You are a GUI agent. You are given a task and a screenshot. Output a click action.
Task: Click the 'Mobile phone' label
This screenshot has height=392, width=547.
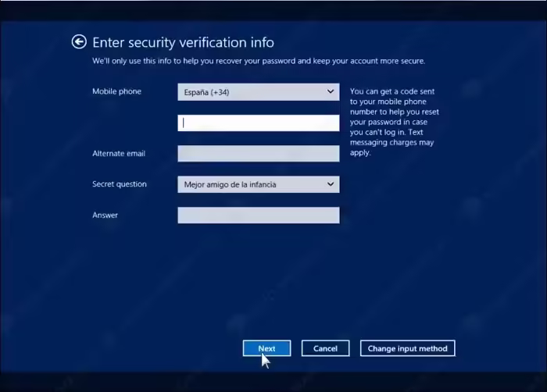[117, 91]
